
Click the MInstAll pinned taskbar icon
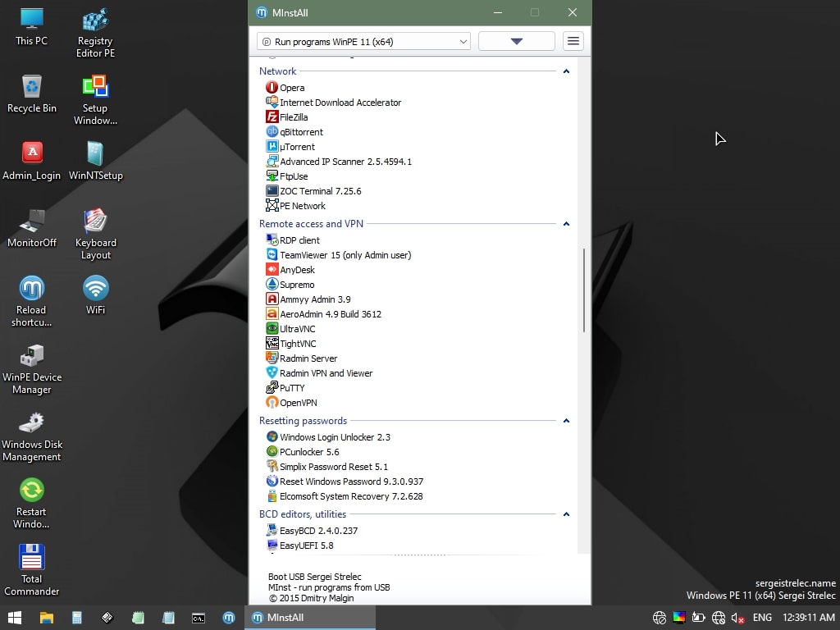pos(229,618)
